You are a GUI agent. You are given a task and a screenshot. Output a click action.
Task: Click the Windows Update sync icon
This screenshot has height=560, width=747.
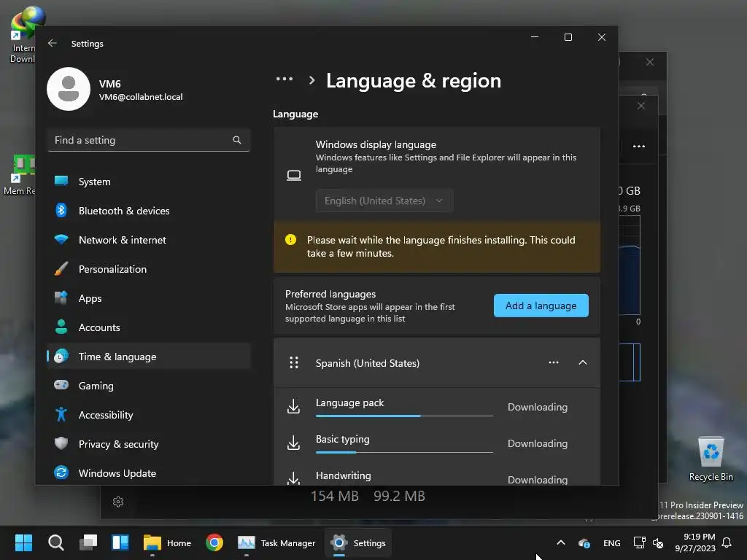[61, 472]
